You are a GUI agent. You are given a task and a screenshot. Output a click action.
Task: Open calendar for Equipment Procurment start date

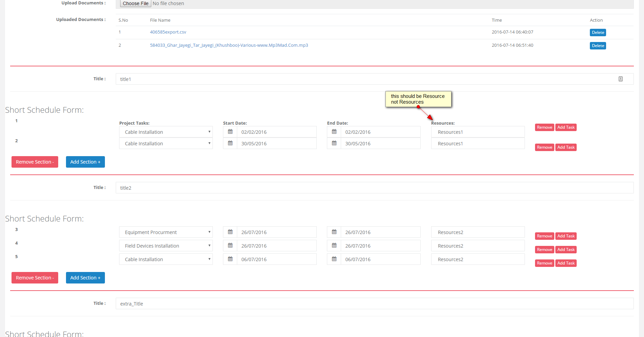pos(230,232)
